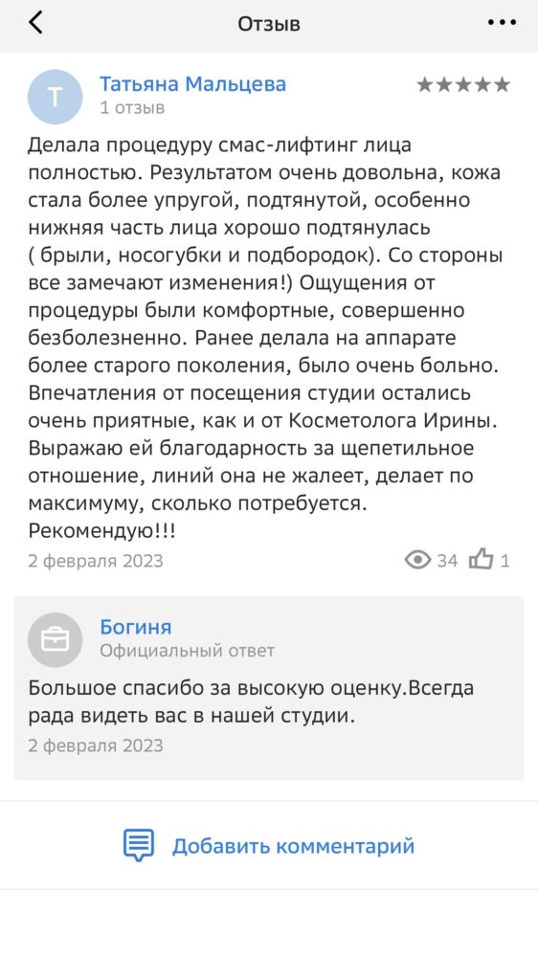538x980 pixels.
Task: Tap the third rating star
Action: 463,85
